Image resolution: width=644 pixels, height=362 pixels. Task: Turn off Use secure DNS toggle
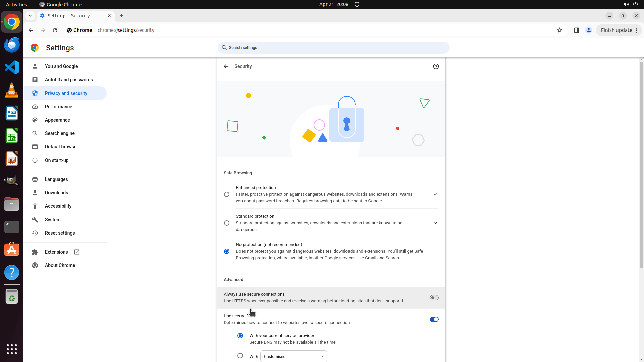pos(434,319)
